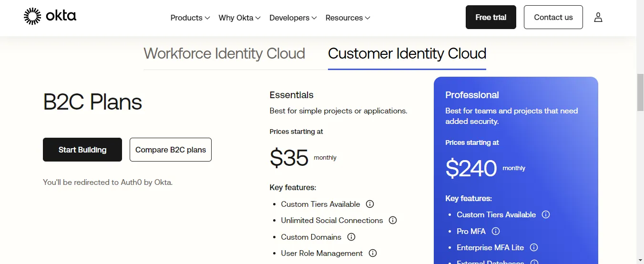644x264 pixels.
Task: Open Compare B2C plans
Action: (x=171, y=150)
